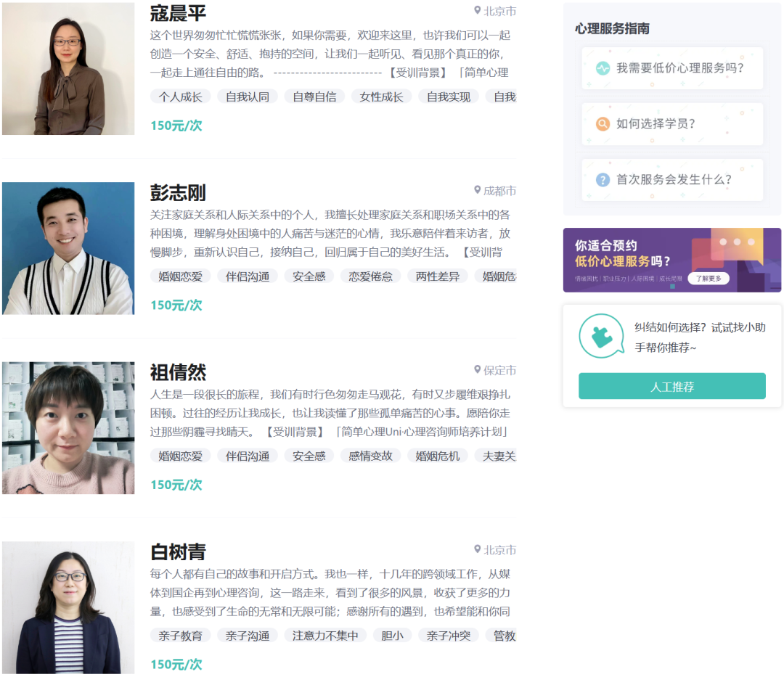The height and width of the screenshot is (677, 784).
Task: Click 了解更多 on the purple banner
Action: 708,278
